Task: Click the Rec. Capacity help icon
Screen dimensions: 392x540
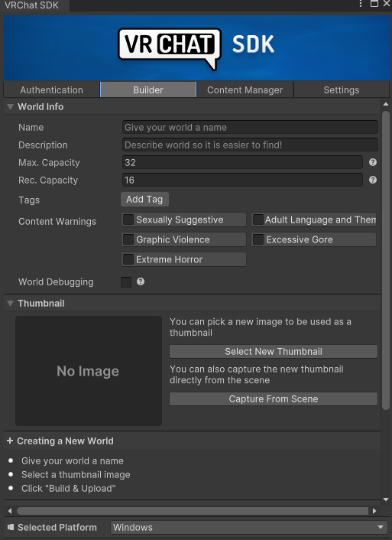Action: pyautogui.click(x=373, y=180)
